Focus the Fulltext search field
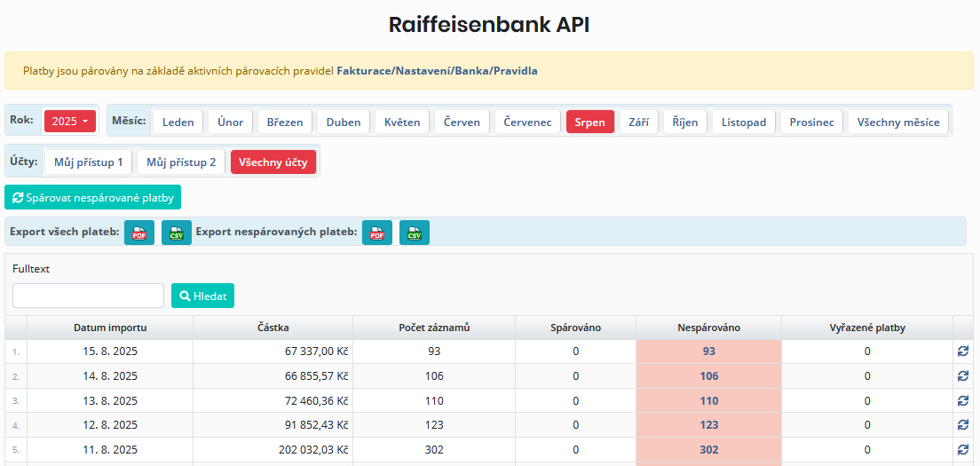 click(88, 296)
